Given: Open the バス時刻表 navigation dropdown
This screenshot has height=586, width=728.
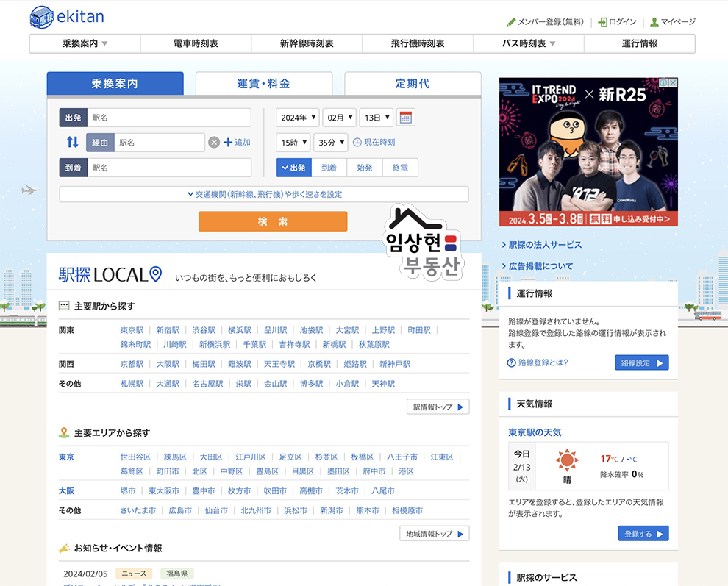Looking at the screenshot, I should pyautogui.click(x=529, y=43).
